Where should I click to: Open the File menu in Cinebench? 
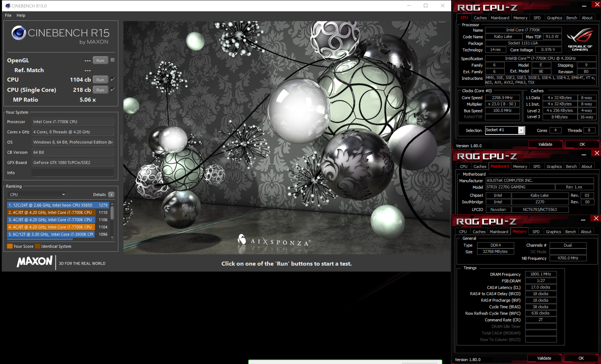[x=8, y=15]
